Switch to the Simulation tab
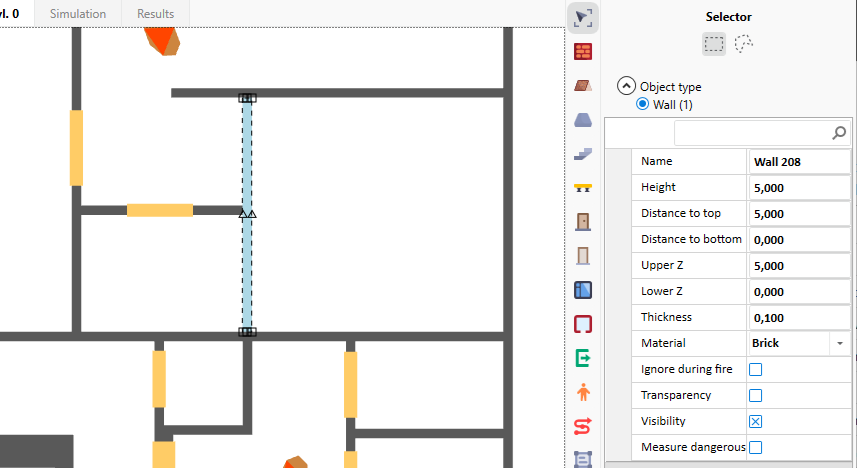857x468 pixels. (x=78, y=14)
